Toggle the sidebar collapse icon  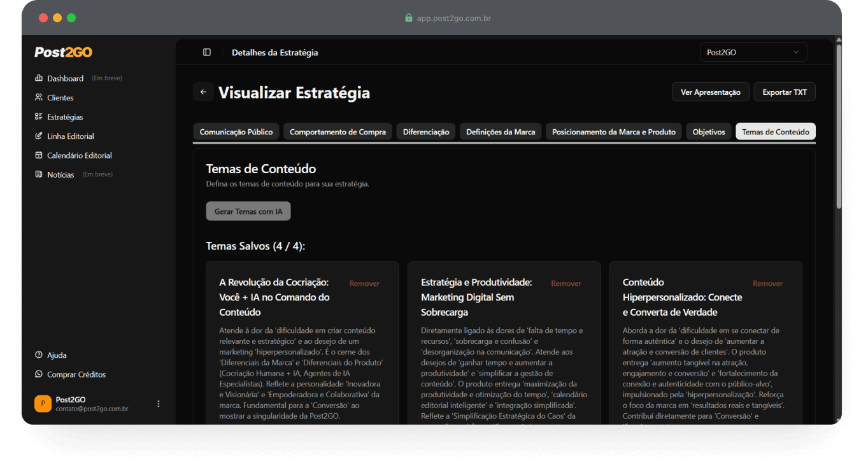[x=206, y=52]
